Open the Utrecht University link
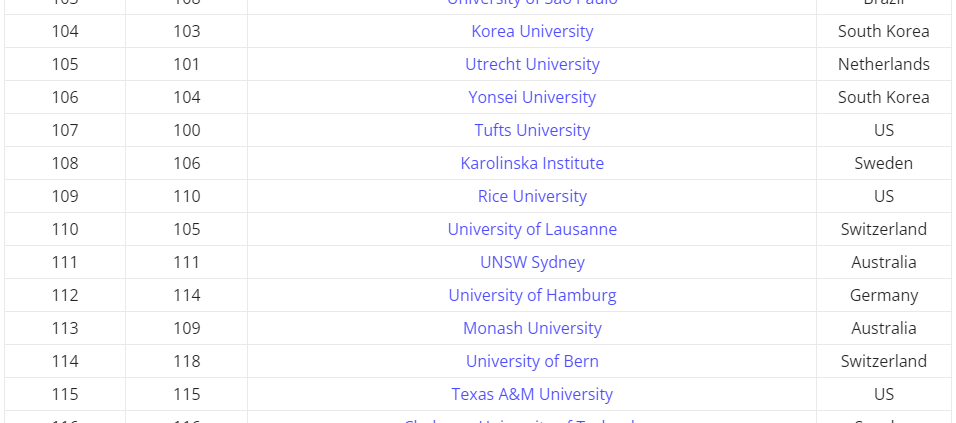 click(532, 64)
